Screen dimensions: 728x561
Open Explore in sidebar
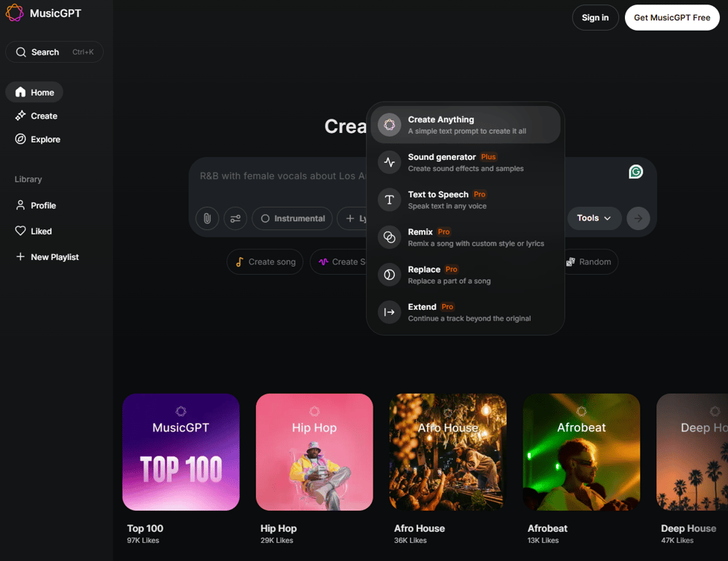37,139
